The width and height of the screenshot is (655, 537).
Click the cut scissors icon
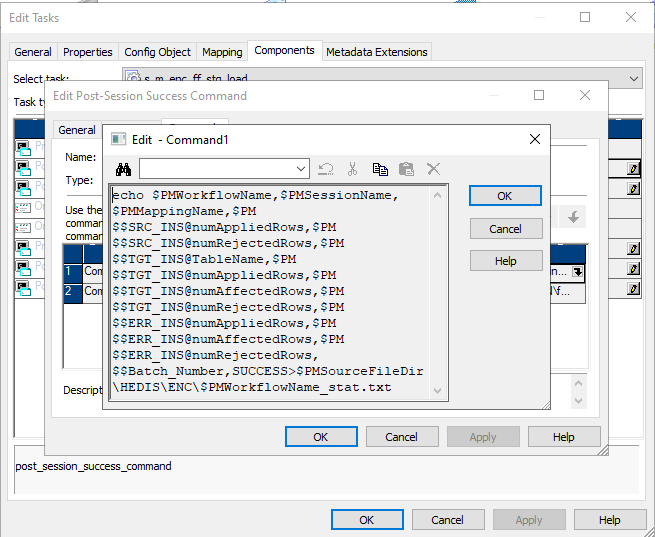[353, 169]
